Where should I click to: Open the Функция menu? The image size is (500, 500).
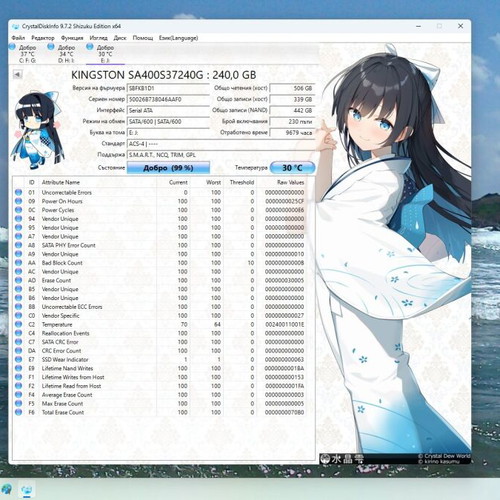[72, 38]
